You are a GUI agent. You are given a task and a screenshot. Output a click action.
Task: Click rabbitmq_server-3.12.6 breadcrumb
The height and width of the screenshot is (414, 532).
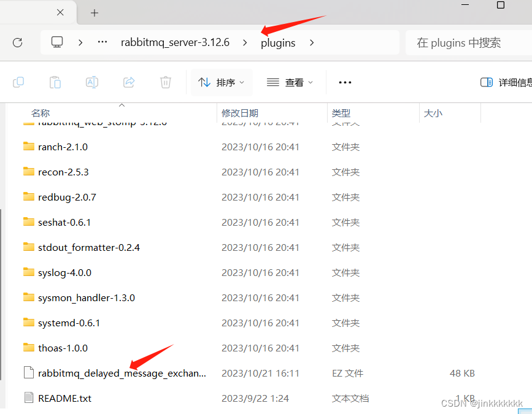pos(175,42)
